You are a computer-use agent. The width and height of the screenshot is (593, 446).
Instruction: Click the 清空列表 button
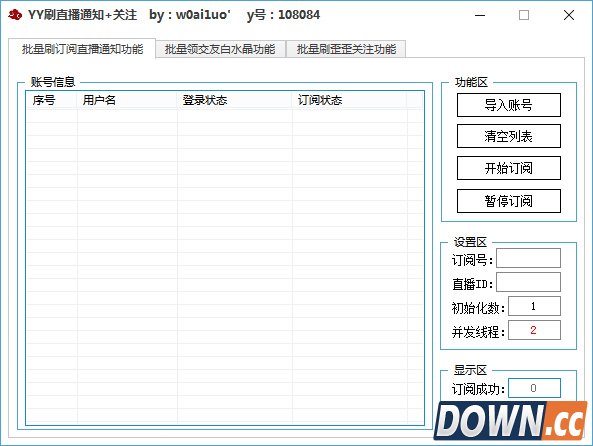coord(509,136)
